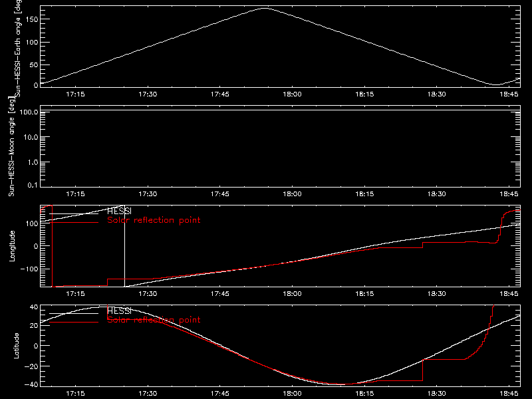Click the -40 tick on Latitude axis
The width and height of the screenshot is (532, 399).
(x=31, y=384)
